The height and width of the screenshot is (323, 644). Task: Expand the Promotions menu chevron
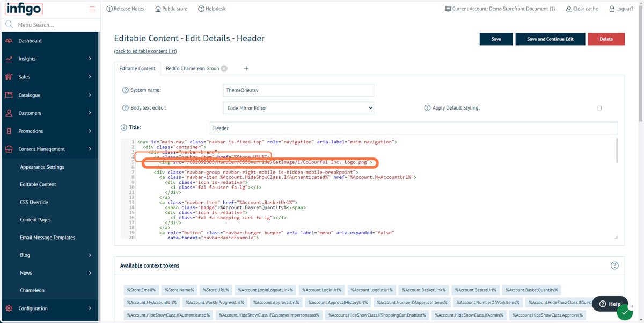point(90,131)
